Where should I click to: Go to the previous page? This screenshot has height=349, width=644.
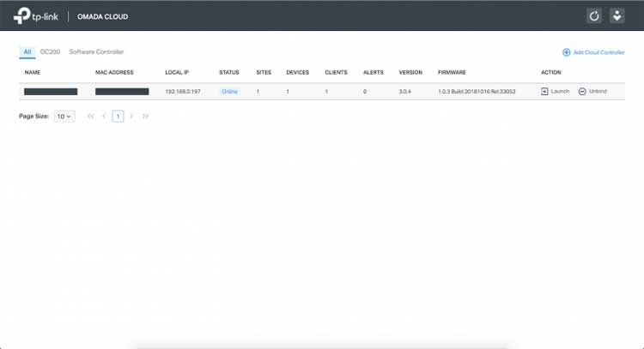coord(104,117)
